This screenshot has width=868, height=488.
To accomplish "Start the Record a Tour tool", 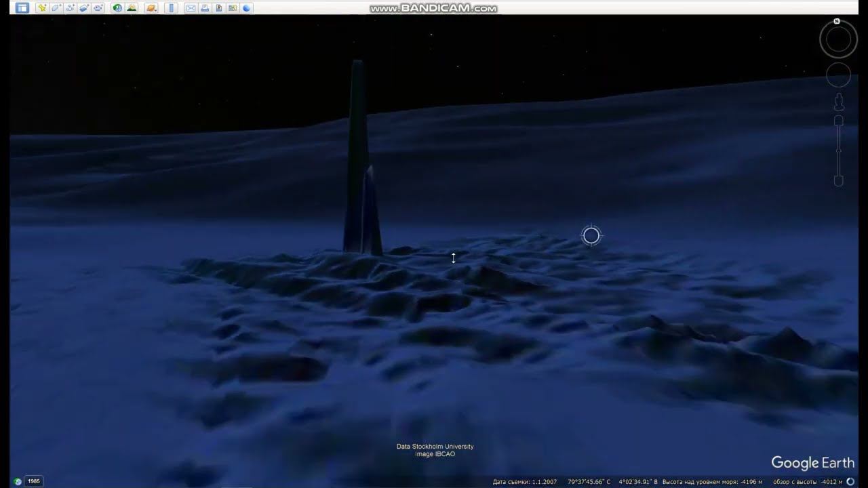I will (99, 8).
